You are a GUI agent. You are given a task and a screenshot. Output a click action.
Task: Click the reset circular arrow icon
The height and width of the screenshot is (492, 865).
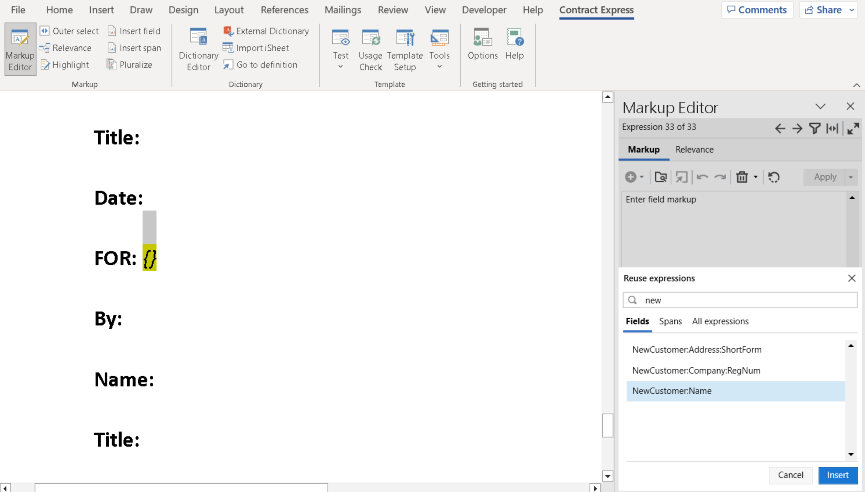pyautogui.click(x=774, y=177)
